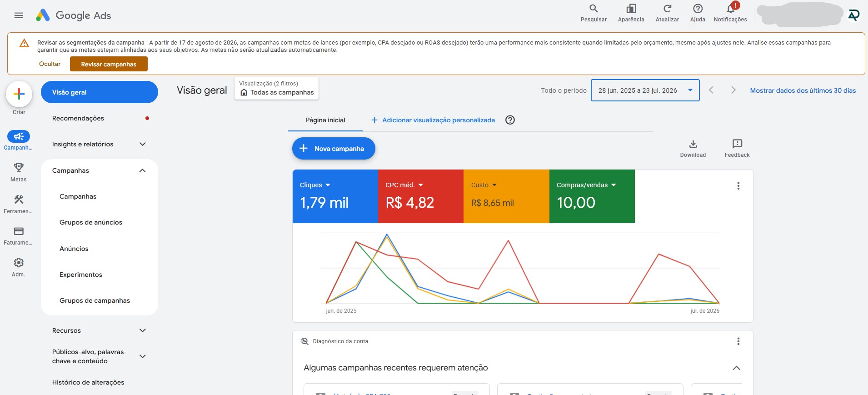This screenshot has width=868, height=395.
Task: Select Visão geral in sidebar
Action: (100, 92)
